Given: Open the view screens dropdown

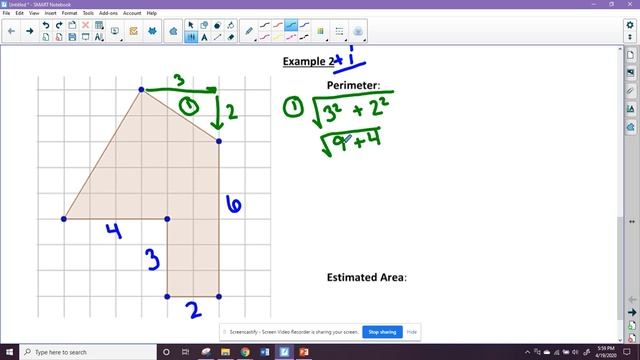Looking at the screenshot, I should 116,31.
